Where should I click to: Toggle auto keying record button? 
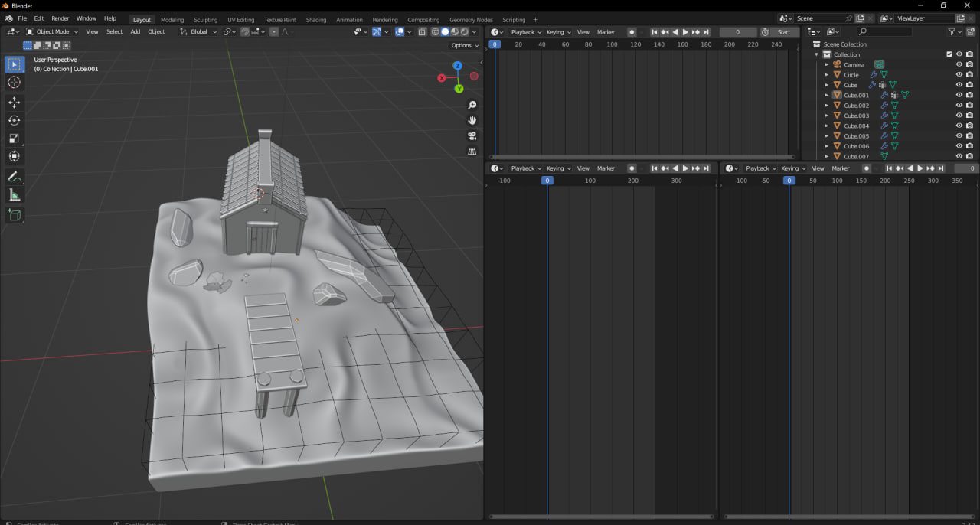click(x=632, y=31)
